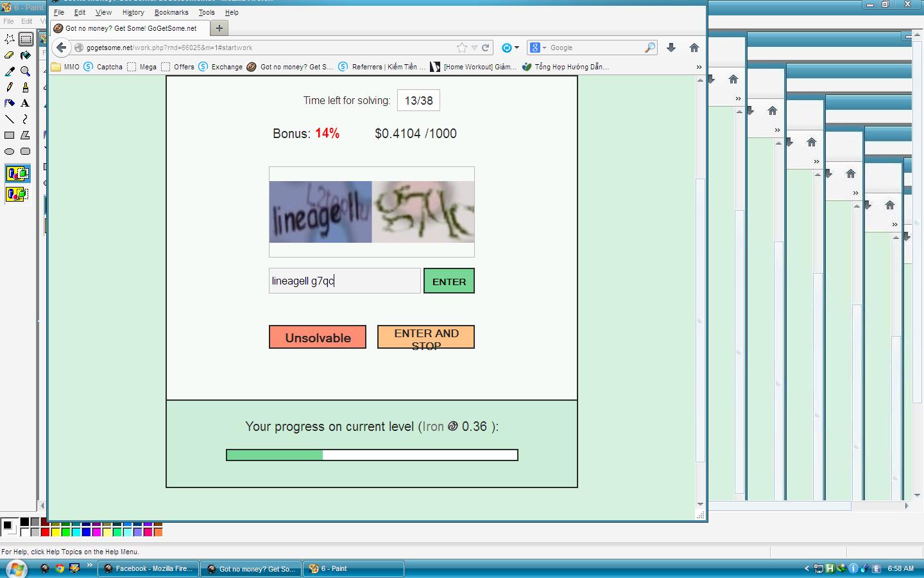The width and height of the screenshot is (924, 578).
Task: Activate the Magnifier tool in Paint
Action: click(x=26, y=71)
